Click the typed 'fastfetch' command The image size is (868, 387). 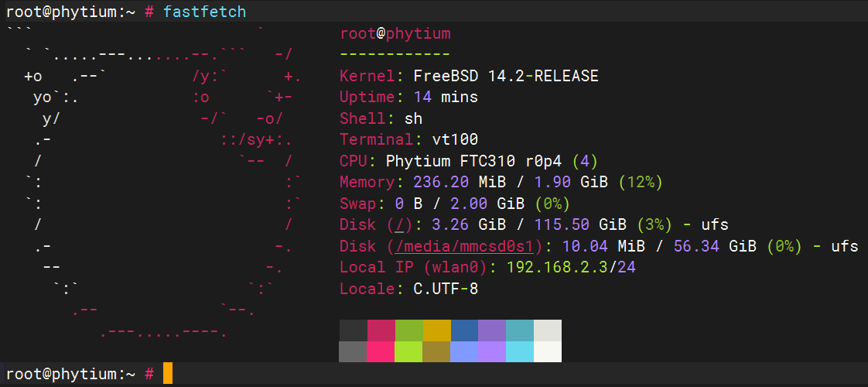204,12
